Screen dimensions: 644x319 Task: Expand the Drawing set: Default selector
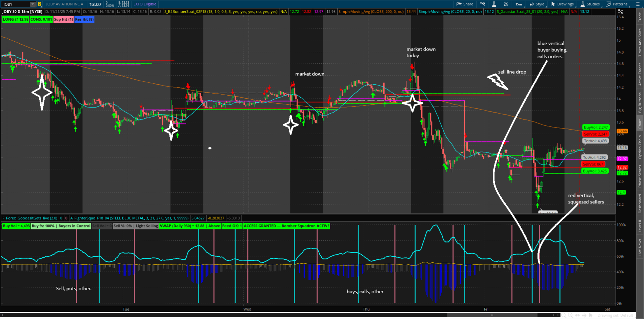click(615, 315)
